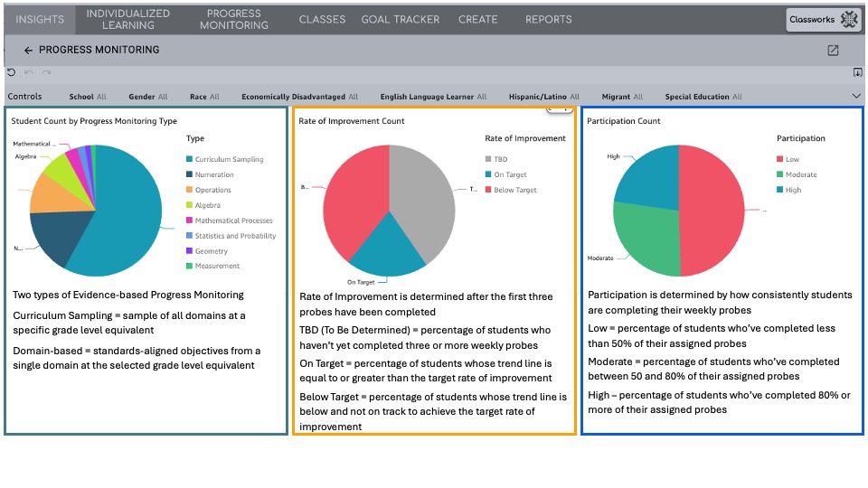This screenshot has height=488, width=868.
Task: Click the export download icon
Action: tap(857, 72)
